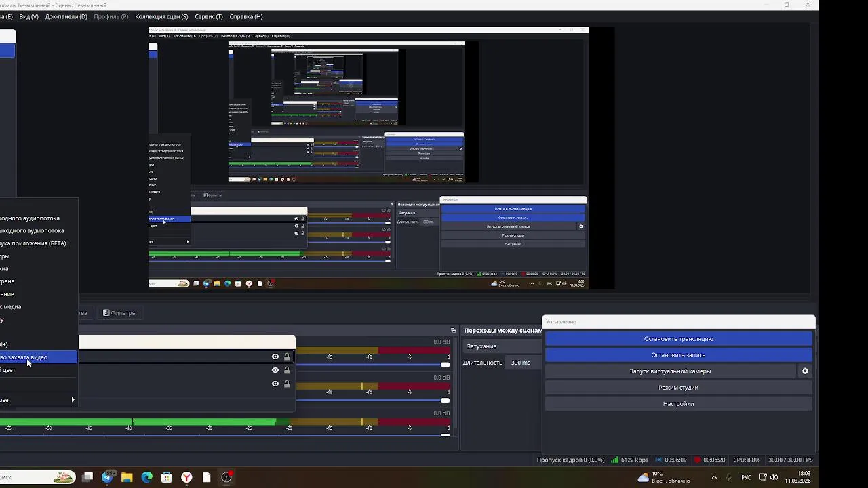Open the clock showing 18:03
This screenshot has width=868, height=488.
(x=799, y=477)
